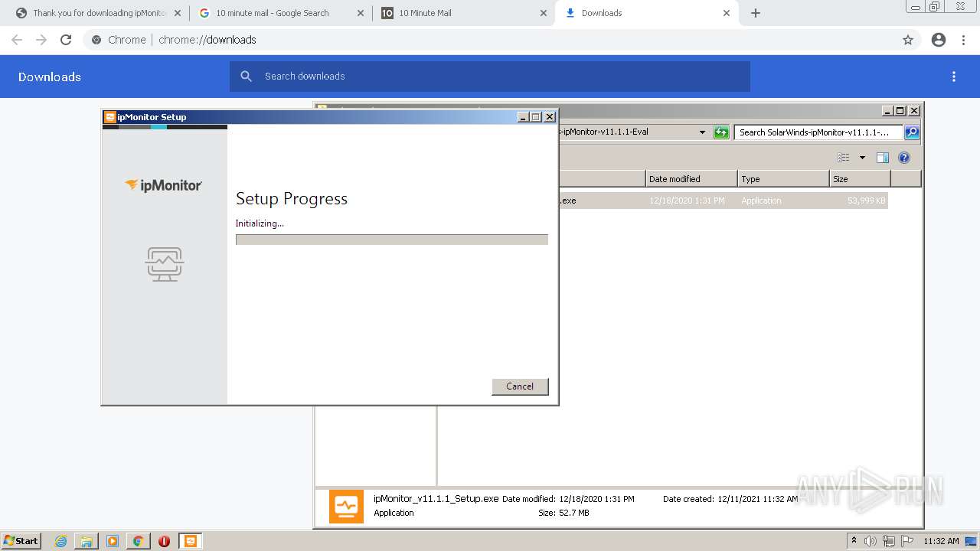
Task: Launch Internet Explorer from taskbar
Action: [61, 541]
